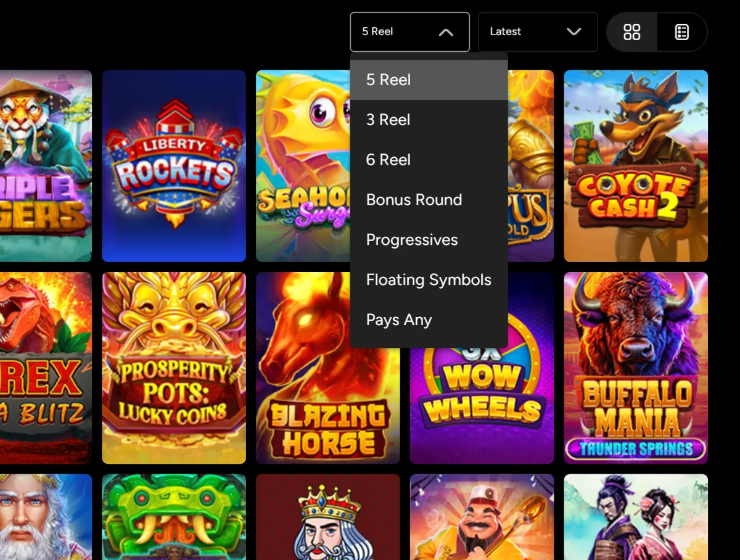Switch to grid view layout
This screenshot has height=560, width=740.
(x=632, y=32)
